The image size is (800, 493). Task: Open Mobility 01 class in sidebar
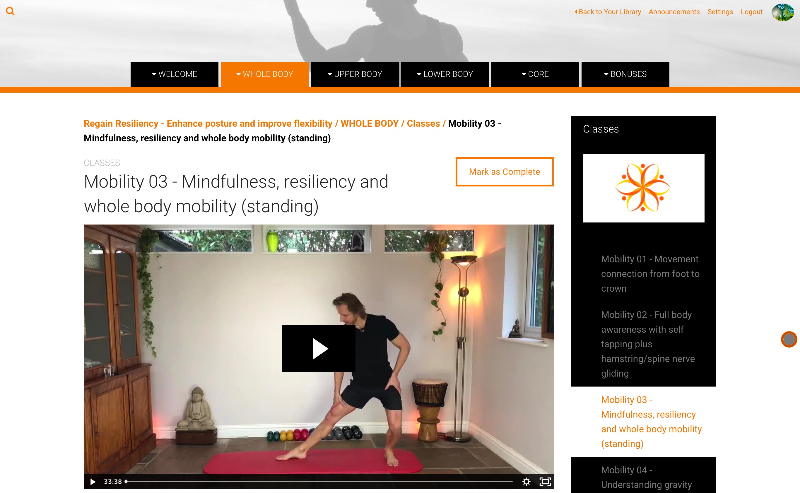coord(650,274)
